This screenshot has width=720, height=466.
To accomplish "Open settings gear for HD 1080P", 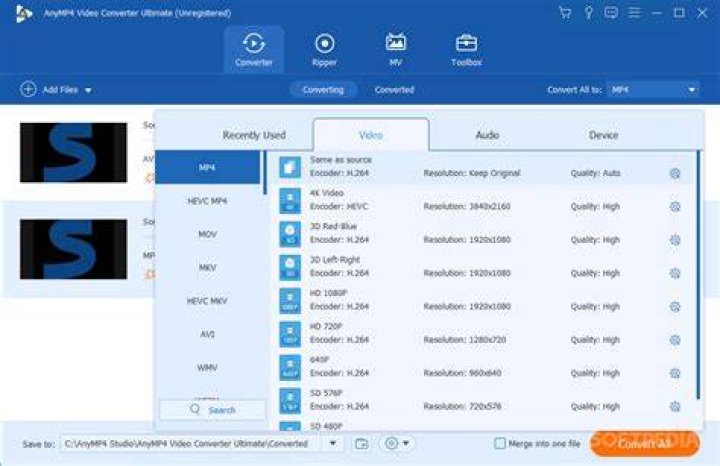I will [675, 307].
